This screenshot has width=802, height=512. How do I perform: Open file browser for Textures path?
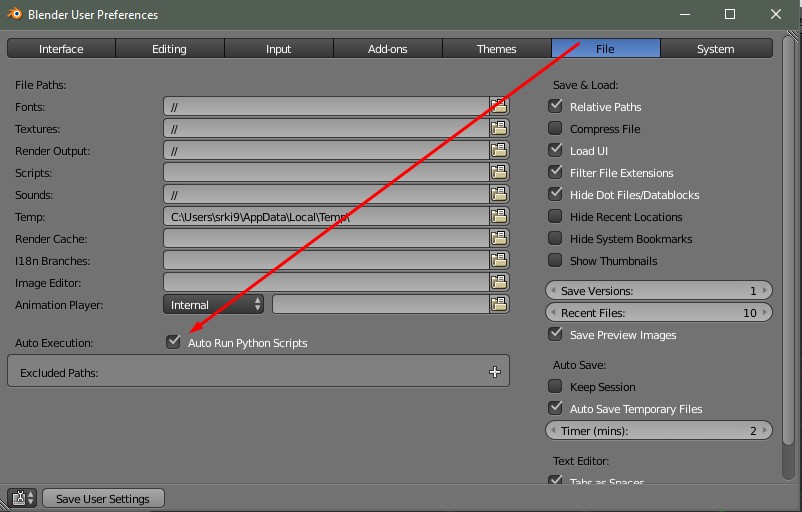pos(499,129)
